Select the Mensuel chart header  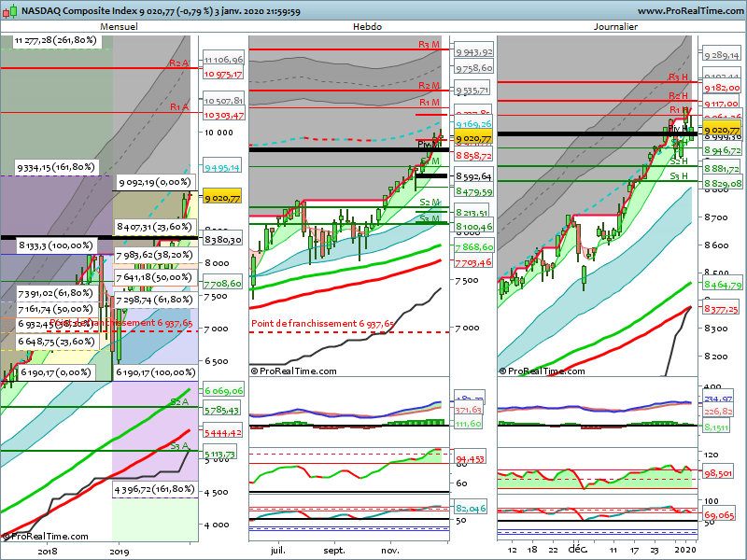point(119,27)
